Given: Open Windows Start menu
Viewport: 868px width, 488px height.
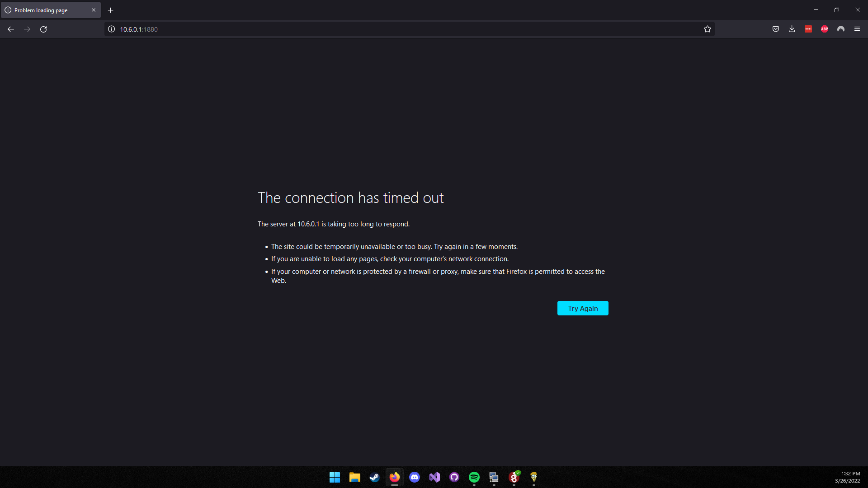Looking at the screenshot, I should click(x=335, y=477).
